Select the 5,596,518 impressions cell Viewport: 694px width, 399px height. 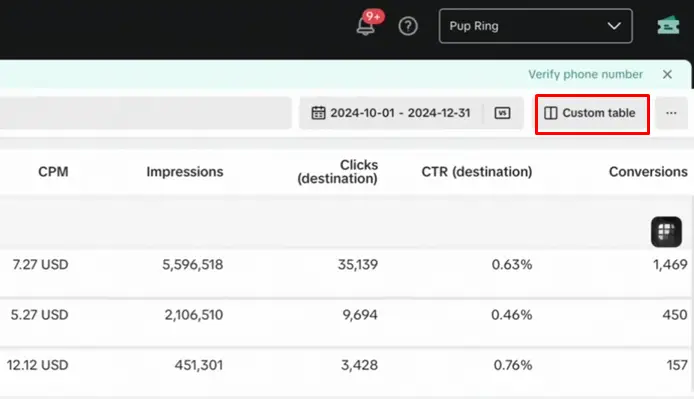pos(193,265)
